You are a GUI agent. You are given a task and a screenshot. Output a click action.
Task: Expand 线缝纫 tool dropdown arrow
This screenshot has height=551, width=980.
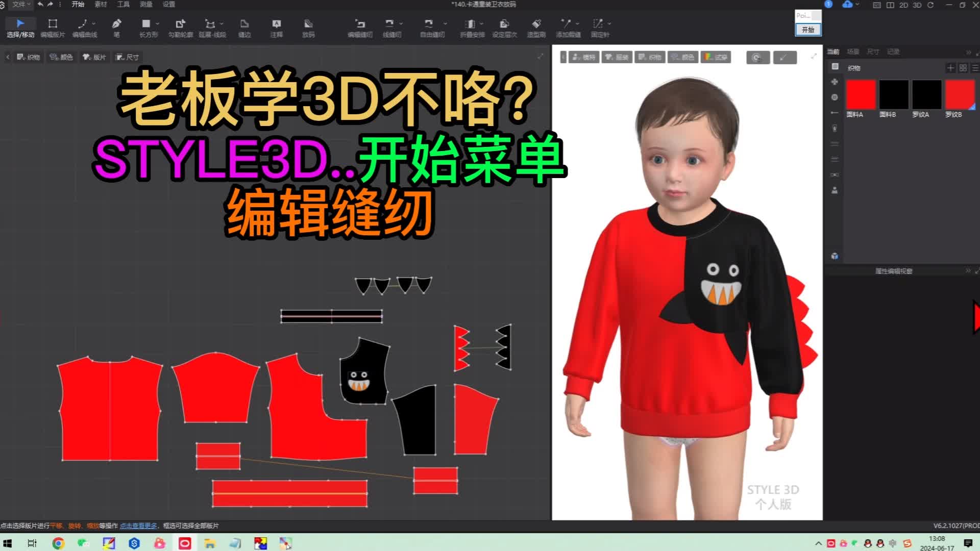(401, 23)
